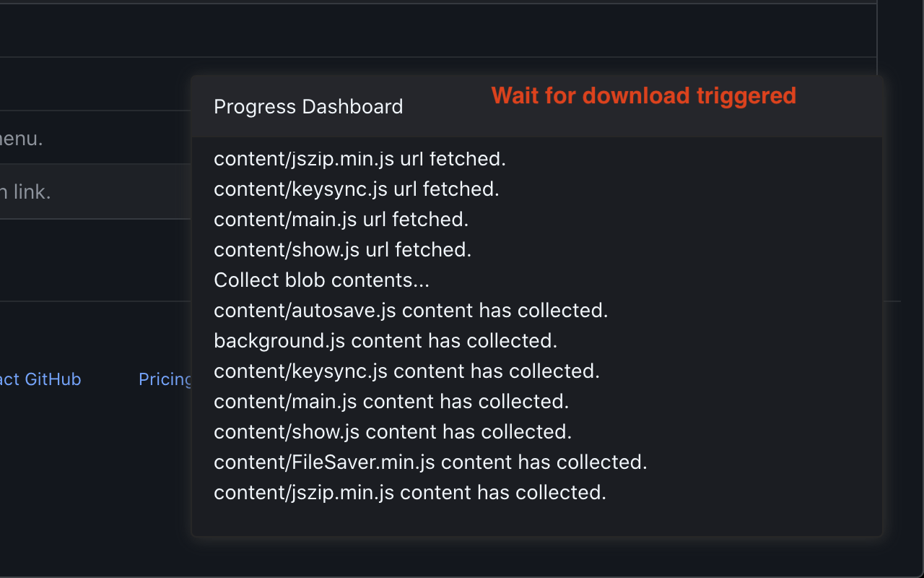This screenshot has height=578, width=924.
Task: Select the content/show.js url fetched line
Action: (x=342, y=250)
